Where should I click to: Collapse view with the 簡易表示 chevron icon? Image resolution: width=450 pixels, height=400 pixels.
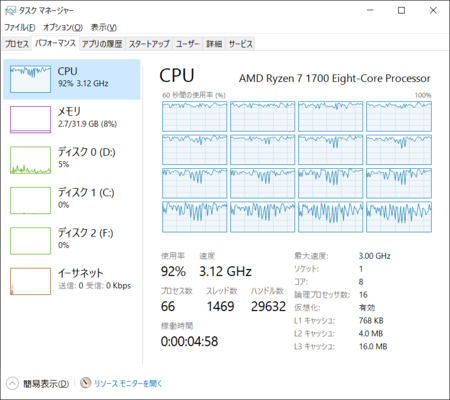pyautogui.click(x=12, y=383)
